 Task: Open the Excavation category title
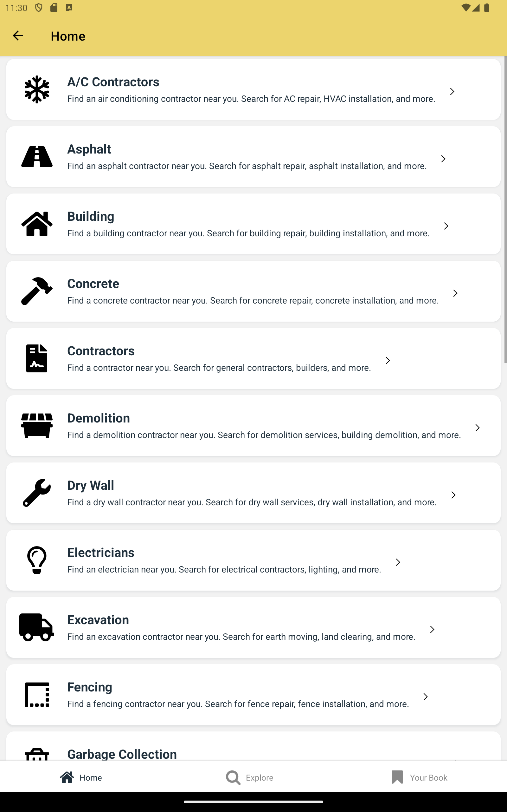click(98, 620)
